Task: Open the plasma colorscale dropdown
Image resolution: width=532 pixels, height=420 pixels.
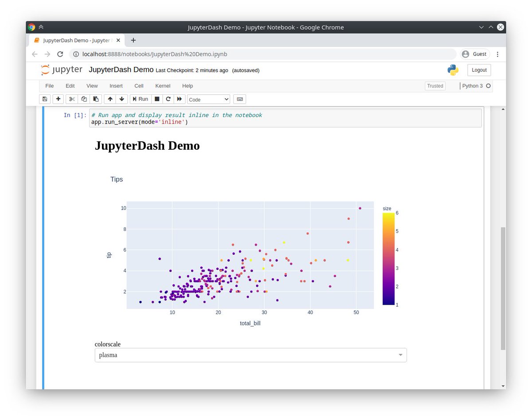Action: (x=250, y=355)
